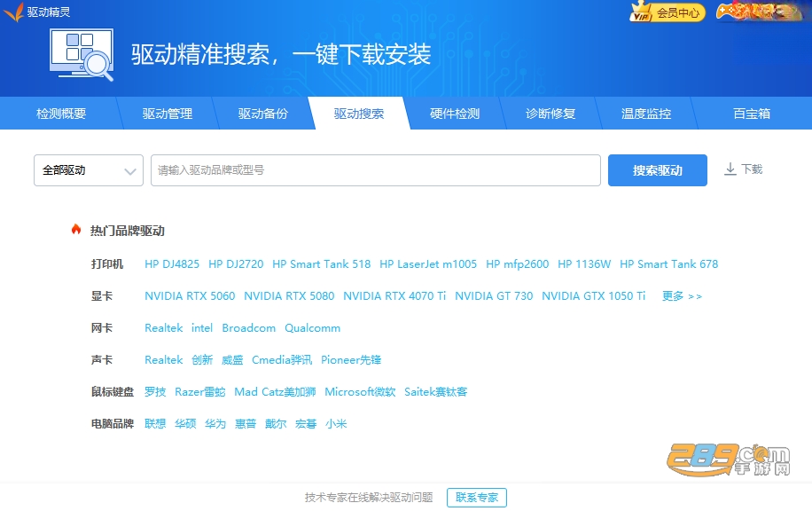Select NVIDIA RTX 4070 Ti link
Viewport: 812px width, 511px height.
394,296
